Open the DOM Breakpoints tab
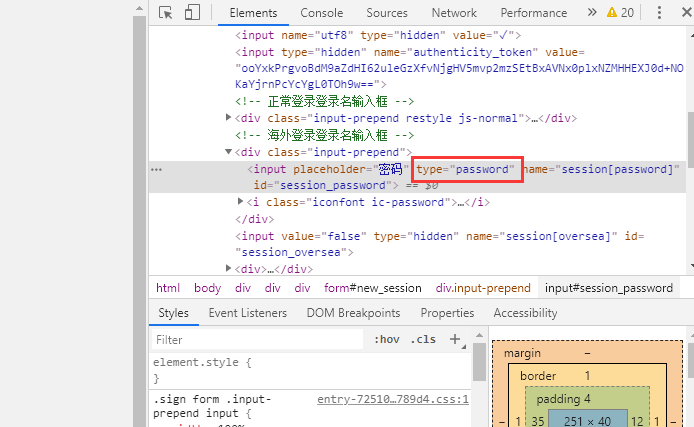 tap(353, 313)
